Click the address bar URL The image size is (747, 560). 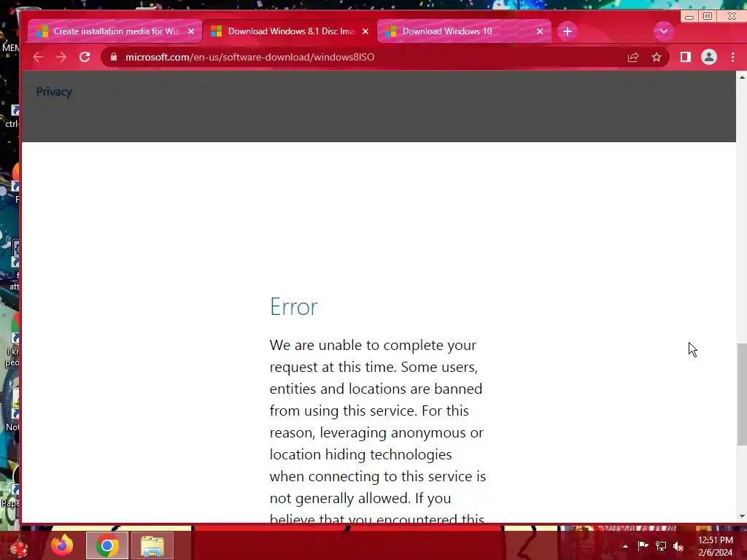tap(249, 57)
